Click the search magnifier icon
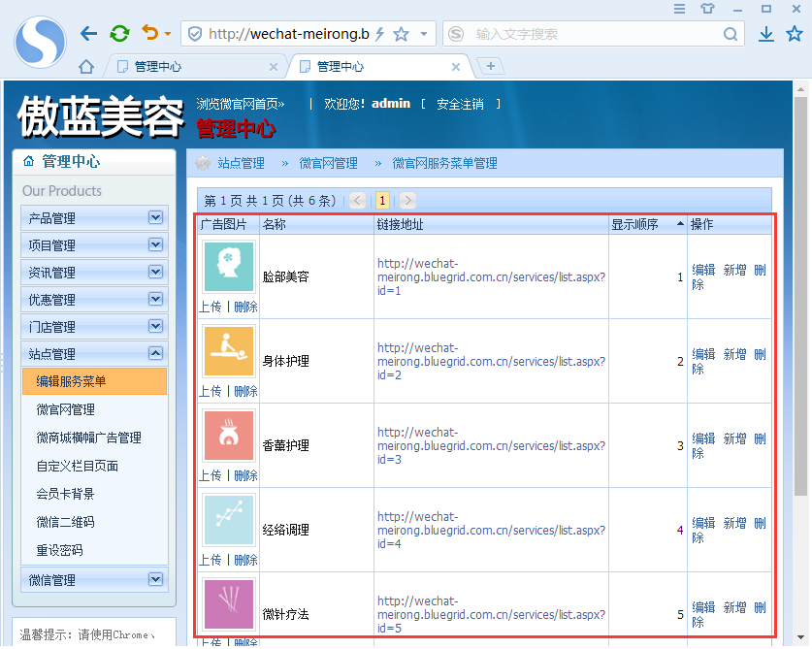 pyautogui.click(x=731, y=32)
